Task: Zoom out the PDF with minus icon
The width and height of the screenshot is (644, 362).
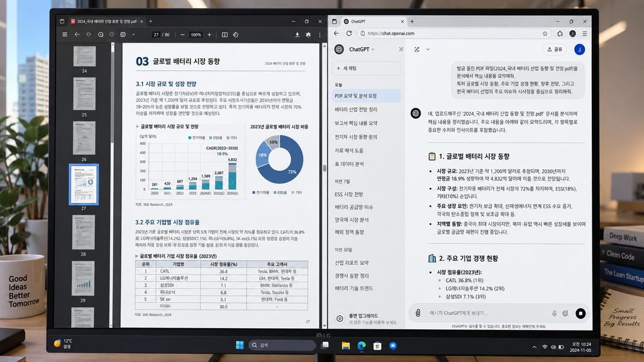Action: 182,35
